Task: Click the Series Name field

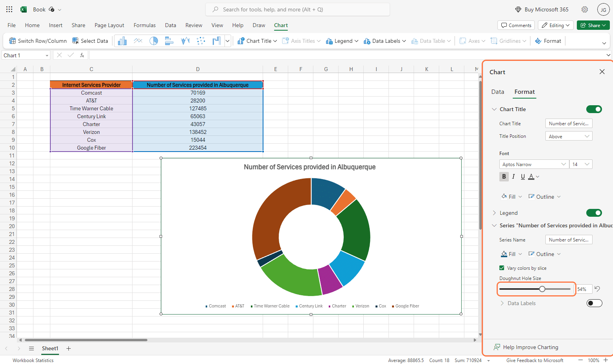Action: tap(569, 240)
